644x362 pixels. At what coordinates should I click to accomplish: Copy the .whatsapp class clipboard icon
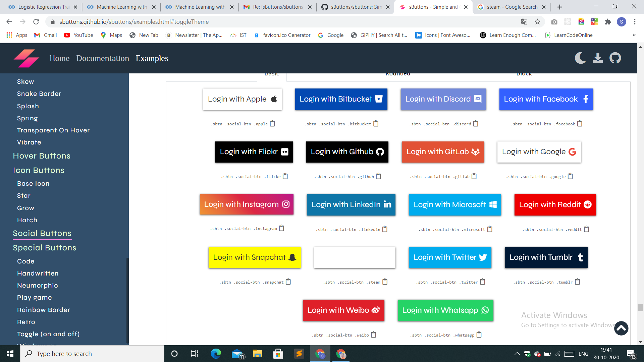pyautogui.click(x=479, y=335)
